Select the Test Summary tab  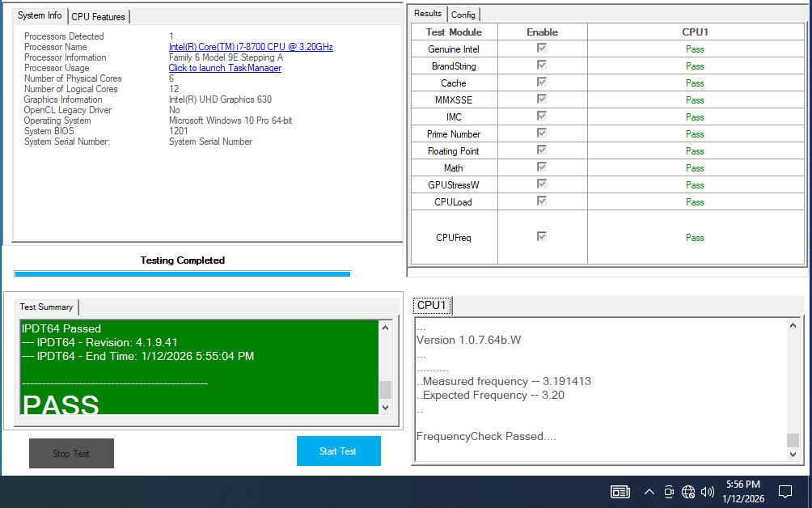(x=46, y=307)
